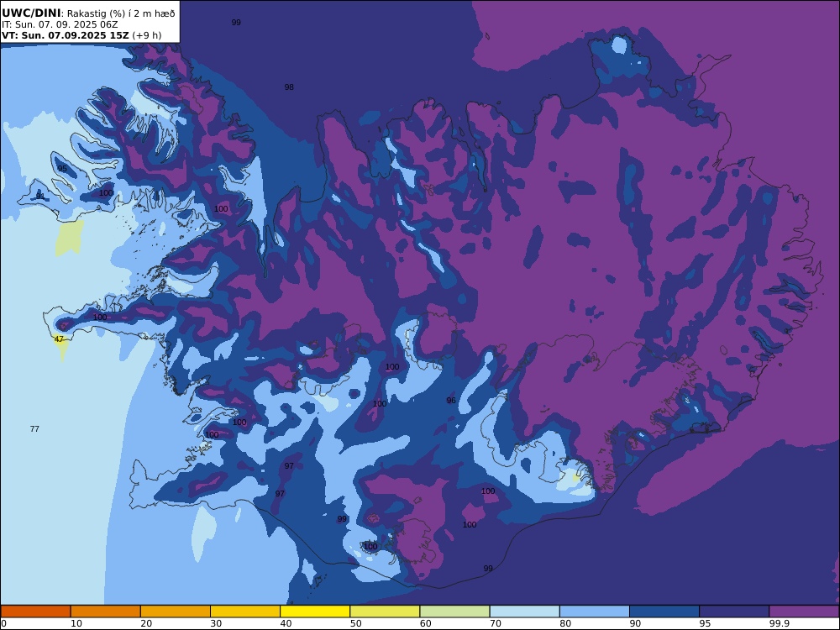Click the legend tick label '0'

click(x=3, y=623)
